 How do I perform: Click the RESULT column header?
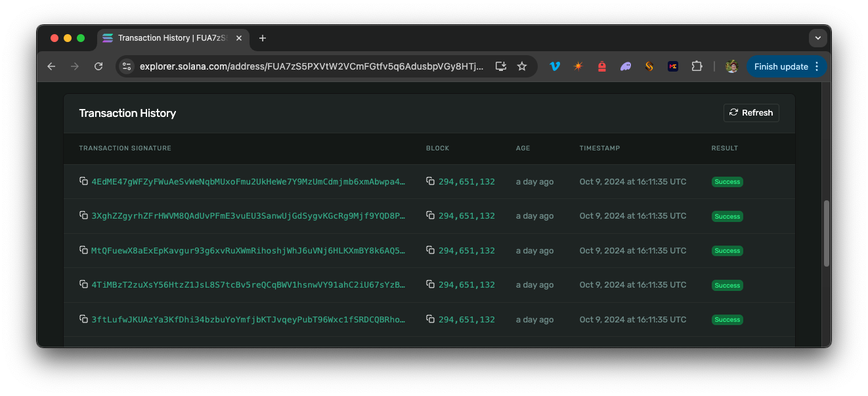point(725,148)
